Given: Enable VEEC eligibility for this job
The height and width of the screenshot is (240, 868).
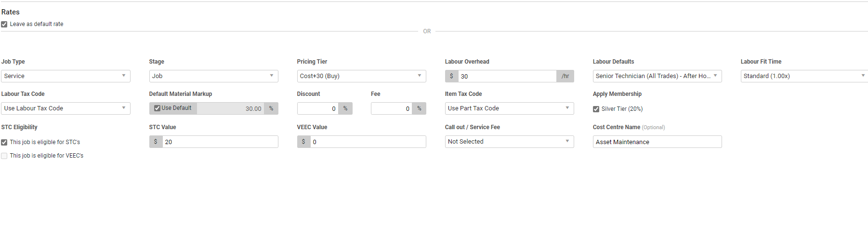Looking at the screenshot, I should pyautogui.click(x=4, y=156).
